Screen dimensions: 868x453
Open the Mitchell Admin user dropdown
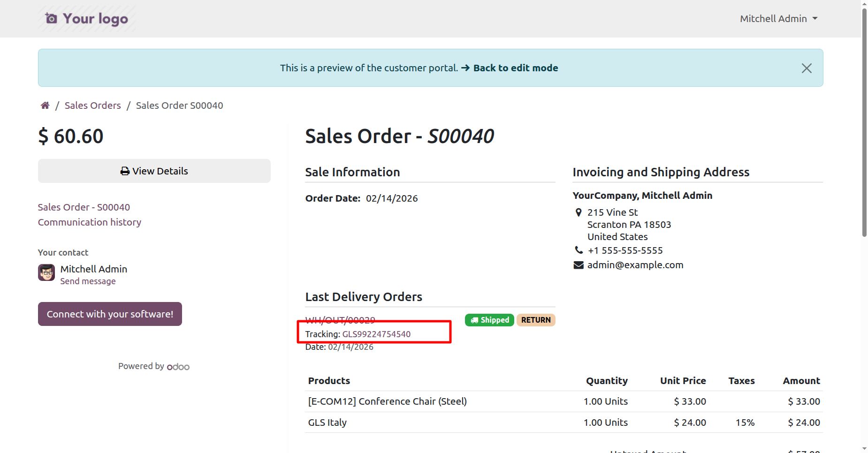click(778, 19)
